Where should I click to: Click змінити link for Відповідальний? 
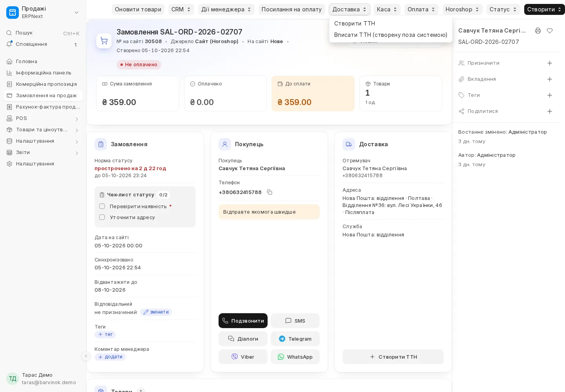[156, 312]
